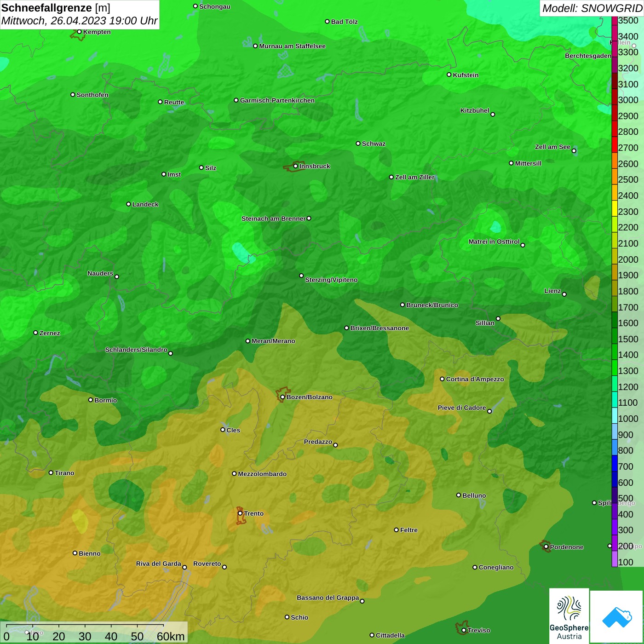Image resolution: width=644 pixels, height=644 pixels.
Task: Click the 'Mezzolombardo' town label
Action: point(262,474)
